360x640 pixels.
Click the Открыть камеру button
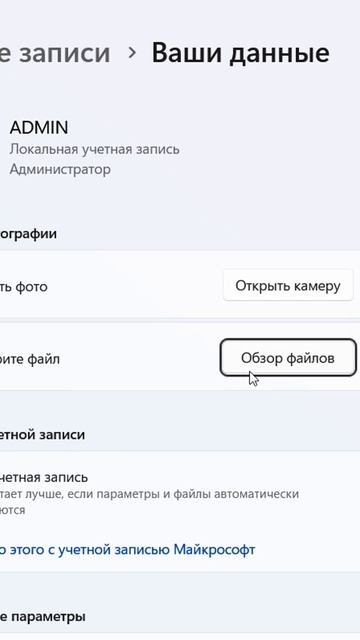pyautogui.click(x=288, y=286)
